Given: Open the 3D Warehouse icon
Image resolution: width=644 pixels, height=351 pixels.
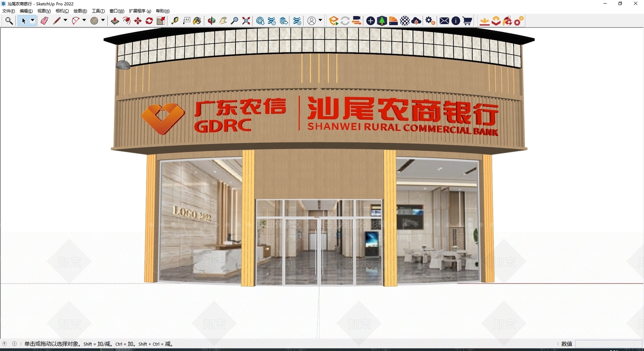Looking at the screenshot, I should 260,21.
